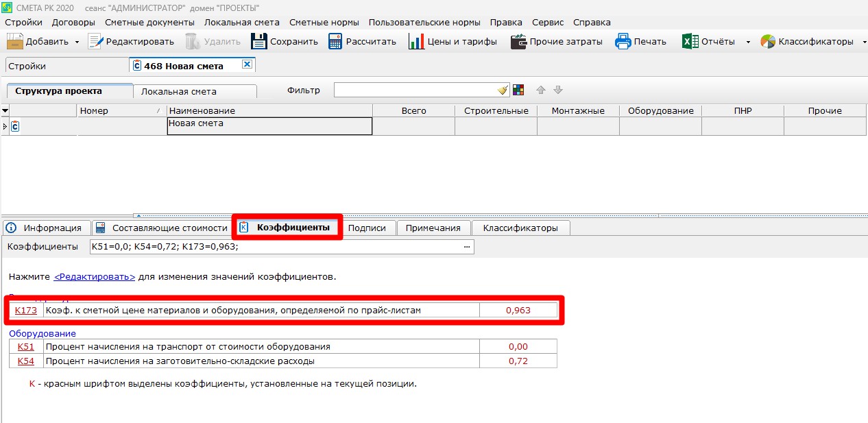Open the color grid picker by filter
The height and width of the screenshot is (423, 868).
click(x=518, y=90)
